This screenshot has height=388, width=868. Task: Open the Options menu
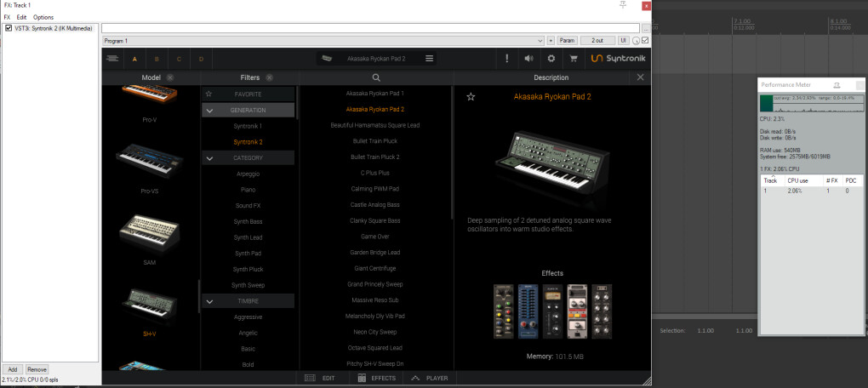[x=43, y=17]
